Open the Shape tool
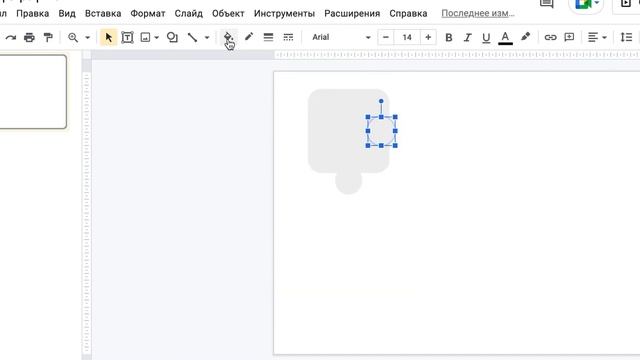Viewport: 640px width, 360px height. 172,38
